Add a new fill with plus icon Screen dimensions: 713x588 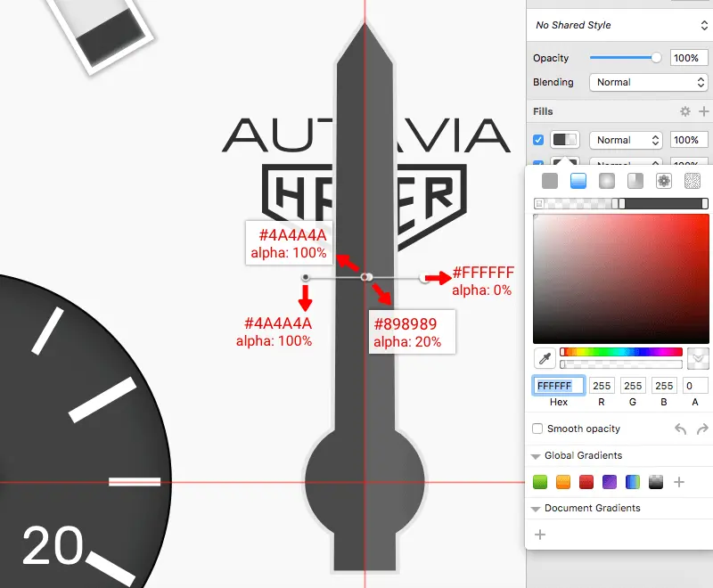click(x=703, y=111)
